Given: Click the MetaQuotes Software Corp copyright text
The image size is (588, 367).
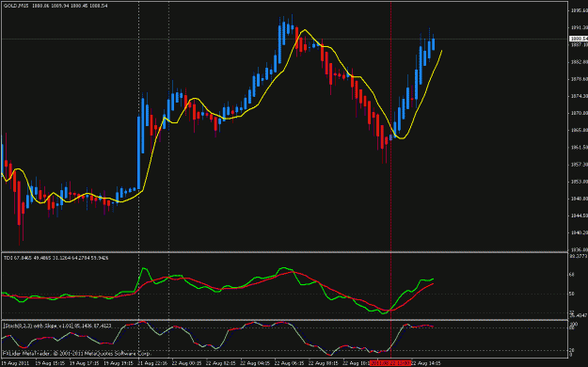Looking at the screenshot, I should (x=77, y=353).
